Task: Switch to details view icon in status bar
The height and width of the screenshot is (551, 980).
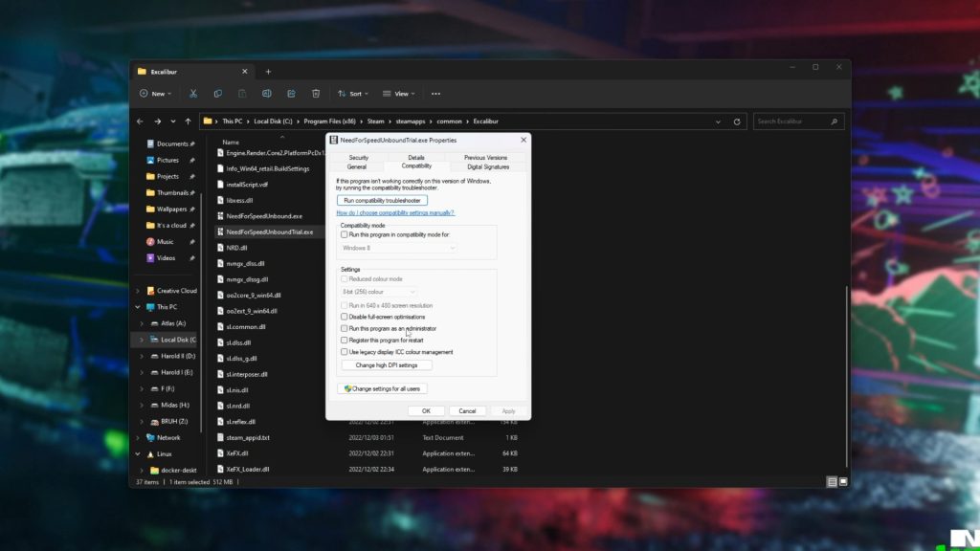Action: tap(832, 482)
